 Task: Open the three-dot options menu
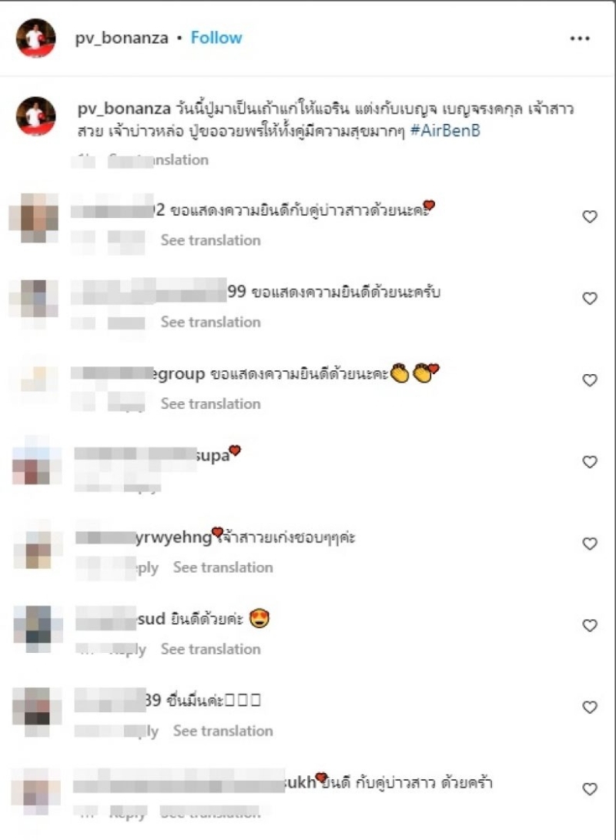pos(580,38)
